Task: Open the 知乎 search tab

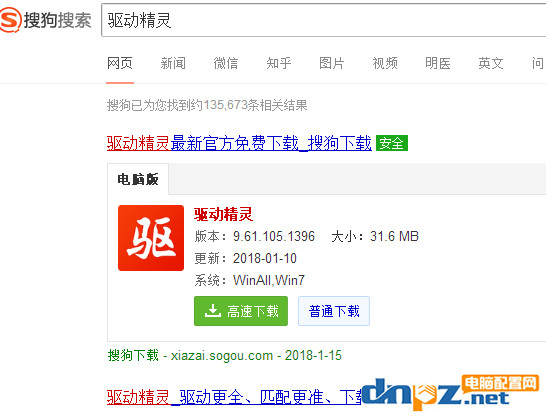Action: point(279,63)
